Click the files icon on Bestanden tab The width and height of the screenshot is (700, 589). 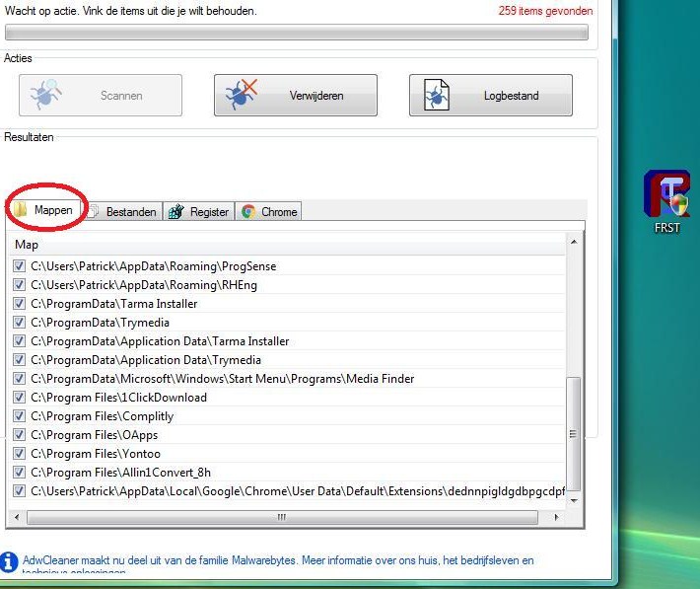point(94,211)
